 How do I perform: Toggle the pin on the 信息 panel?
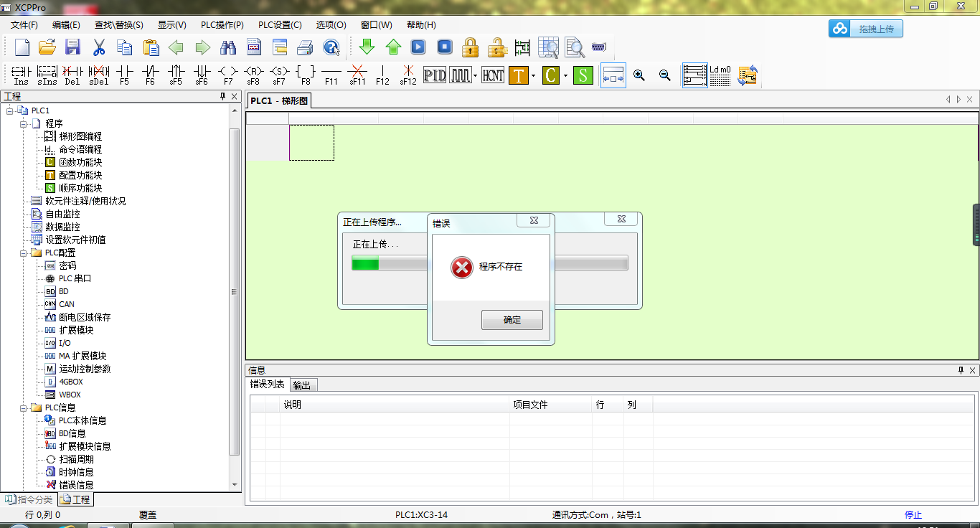tap(961, 370)
